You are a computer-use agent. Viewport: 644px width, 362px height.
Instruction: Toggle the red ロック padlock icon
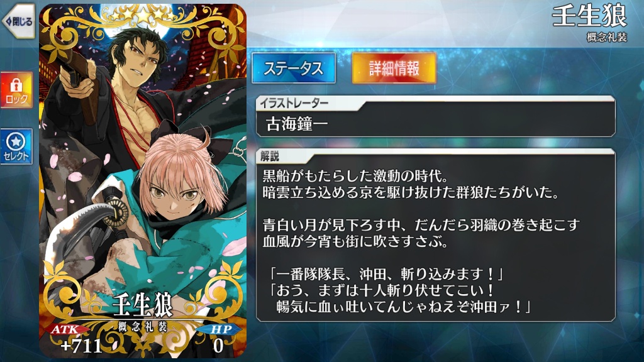tap(16, 90)
